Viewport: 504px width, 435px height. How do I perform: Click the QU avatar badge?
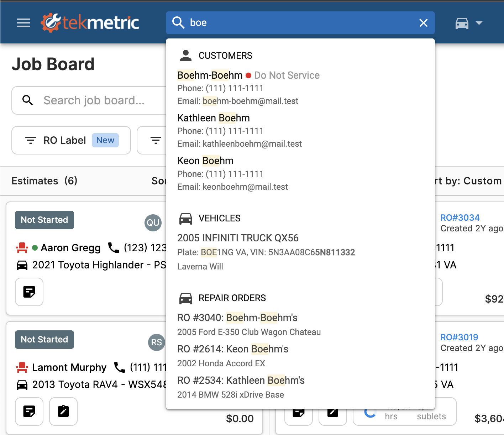153,223
